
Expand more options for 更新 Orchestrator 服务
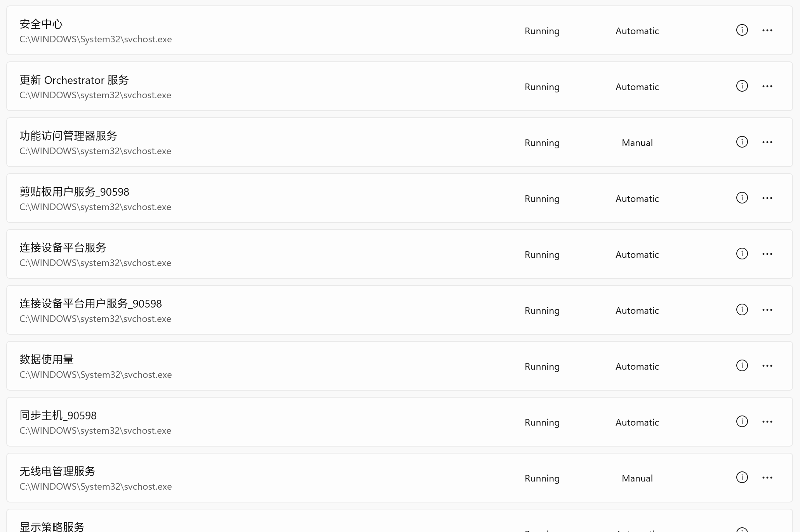tap(767, 86)
